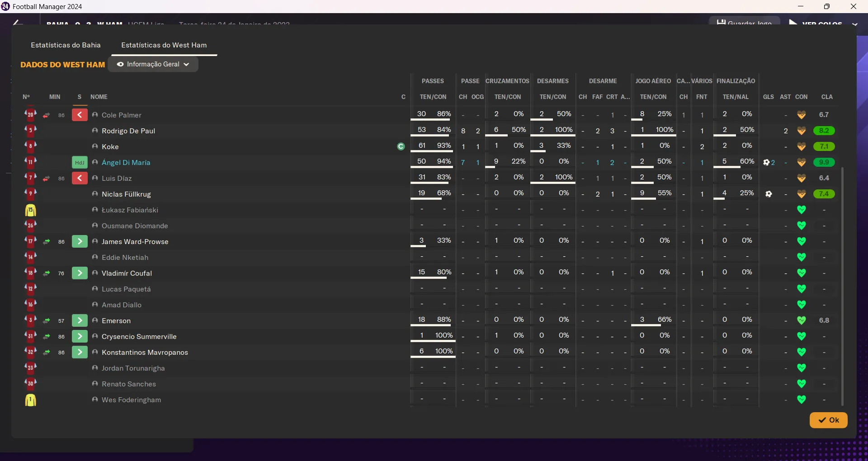Open the Informação Geral view dropdown

[153, 64]
